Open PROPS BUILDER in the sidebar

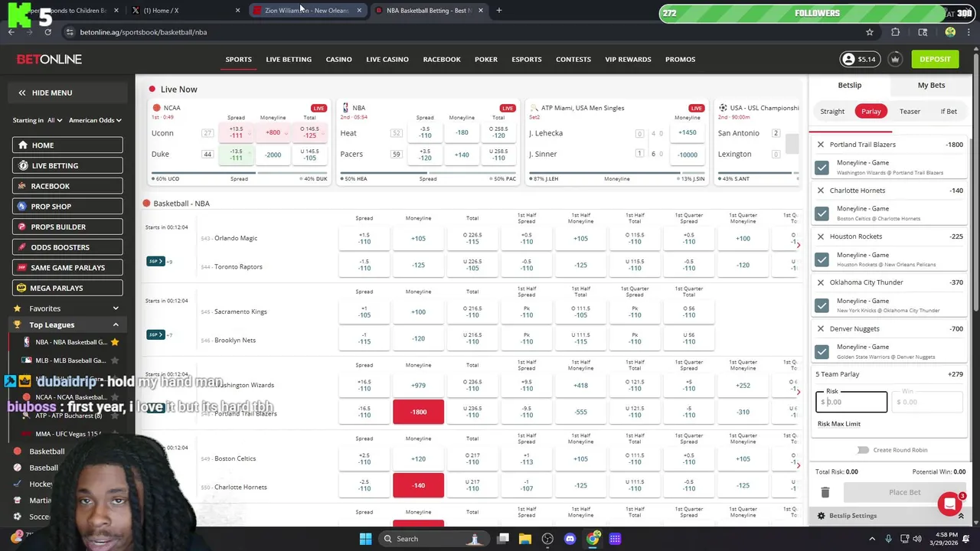coord(67,227)
